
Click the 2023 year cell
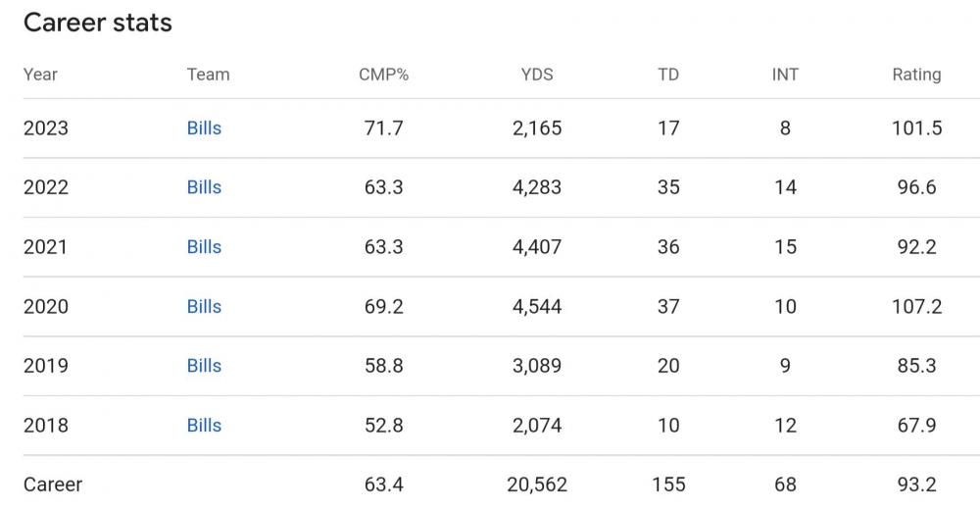click(46, 128)
